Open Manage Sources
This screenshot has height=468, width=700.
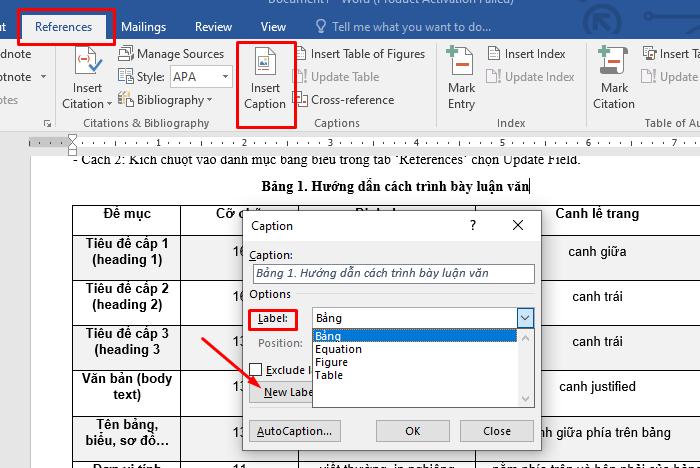[171, 54]
